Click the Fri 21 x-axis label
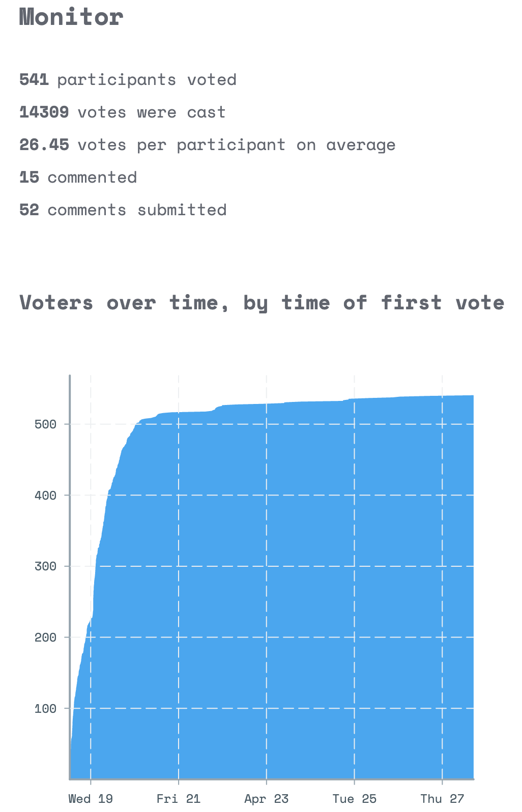 pyautogui.click(x=179, y=799)
